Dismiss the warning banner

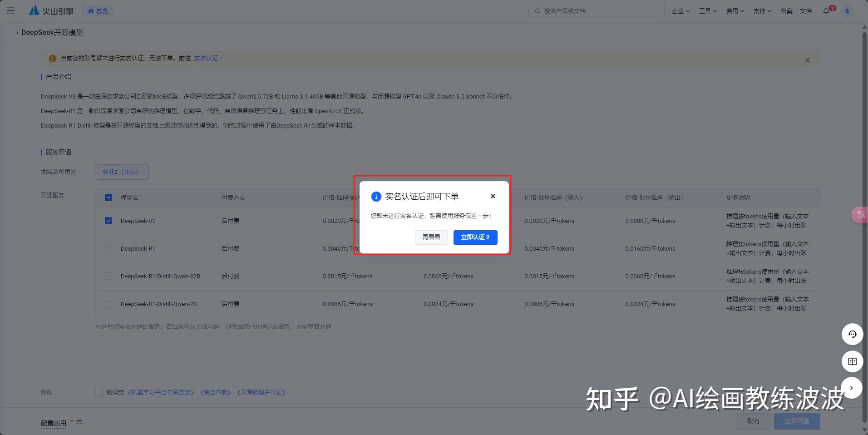tap(807, 60)
